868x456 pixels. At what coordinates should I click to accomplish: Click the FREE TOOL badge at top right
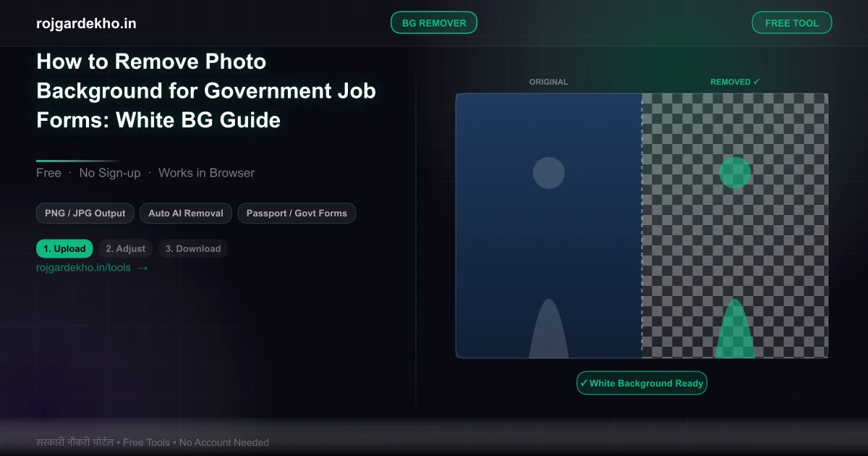tap(791, 22)
